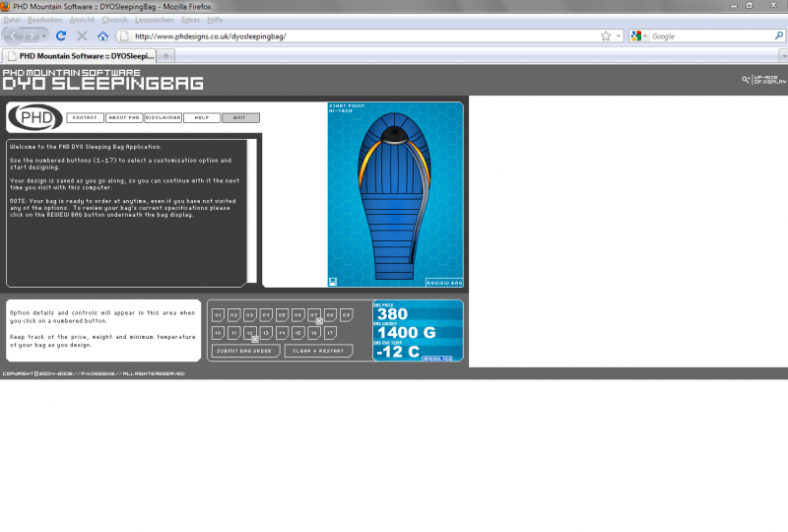Click the small X marker on button 12
Viewport: 788px width, 532px height.
coord(255,340)
